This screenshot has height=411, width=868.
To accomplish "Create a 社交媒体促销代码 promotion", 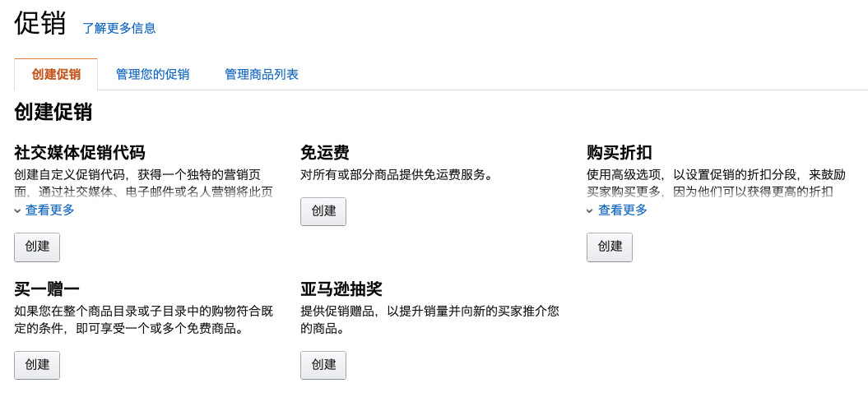I will [x=37, y=247].
